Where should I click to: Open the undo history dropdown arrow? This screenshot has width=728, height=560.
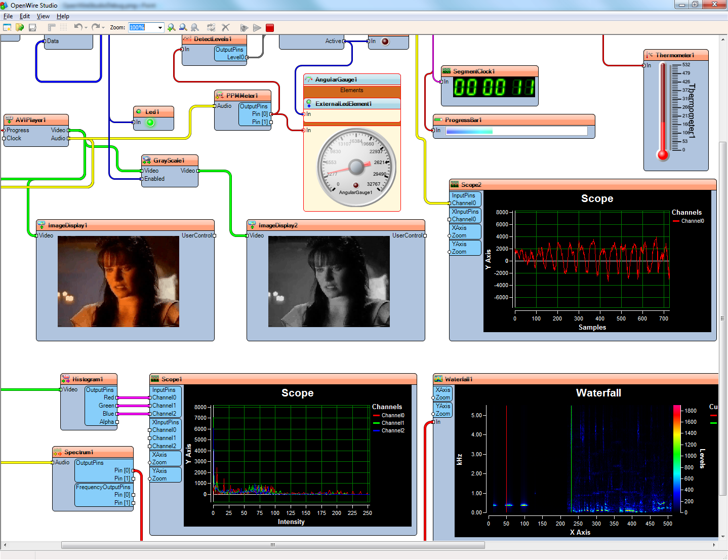coord(86,28)
